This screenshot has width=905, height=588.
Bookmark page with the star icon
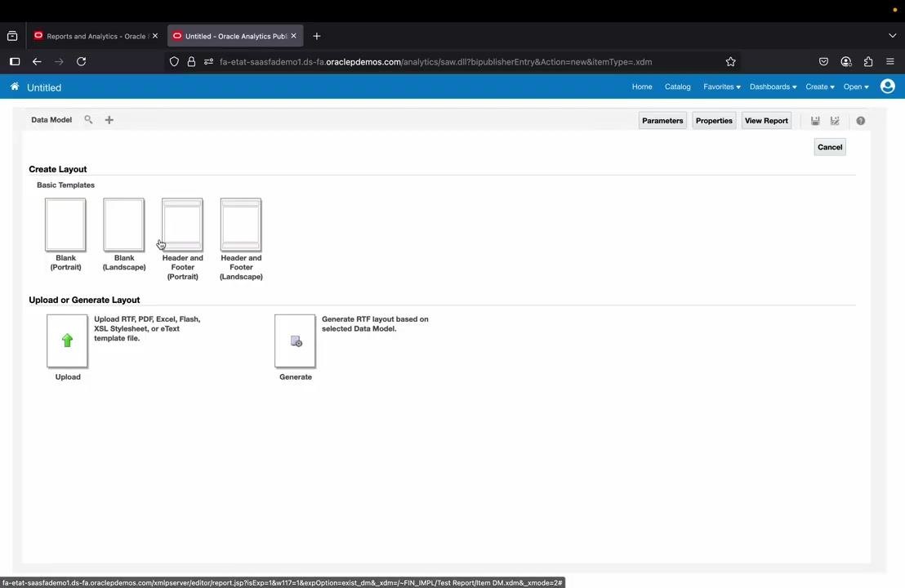(731, 62)
